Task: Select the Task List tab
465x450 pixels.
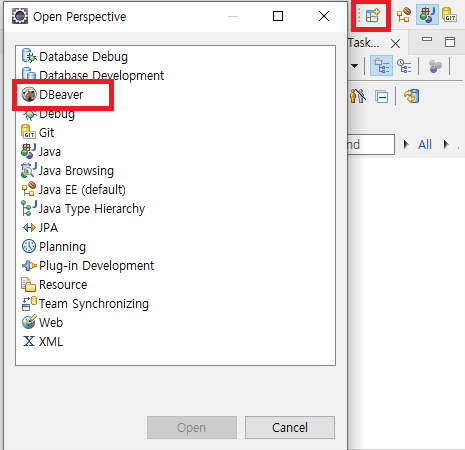Action: [x=363, y=43]
